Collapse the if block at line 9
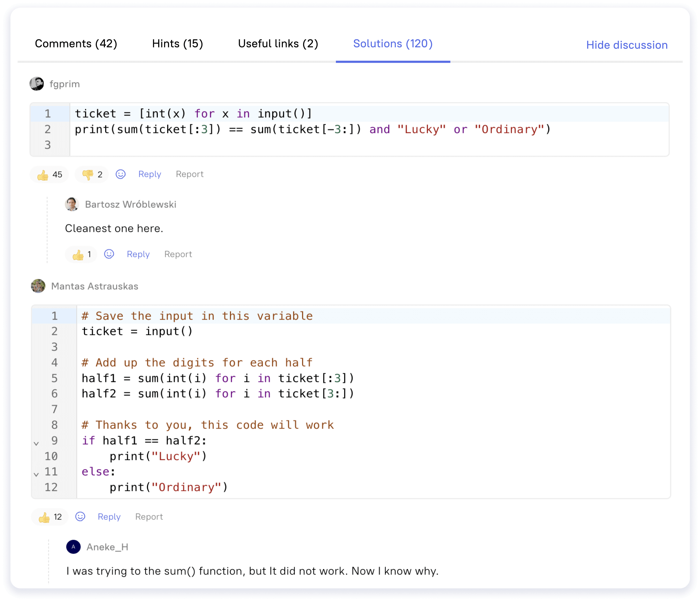The height and width of the screenshot is (601, 700). (36, 444)
